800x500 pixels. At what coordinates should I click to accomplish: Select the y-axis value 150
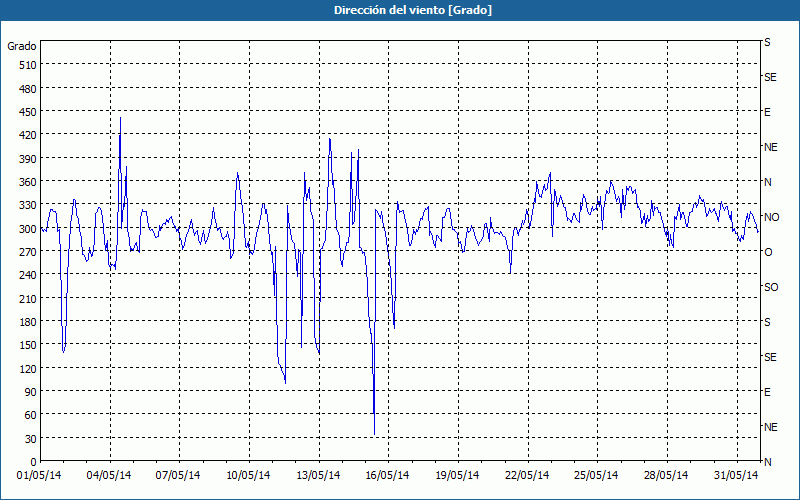(28, 345)
